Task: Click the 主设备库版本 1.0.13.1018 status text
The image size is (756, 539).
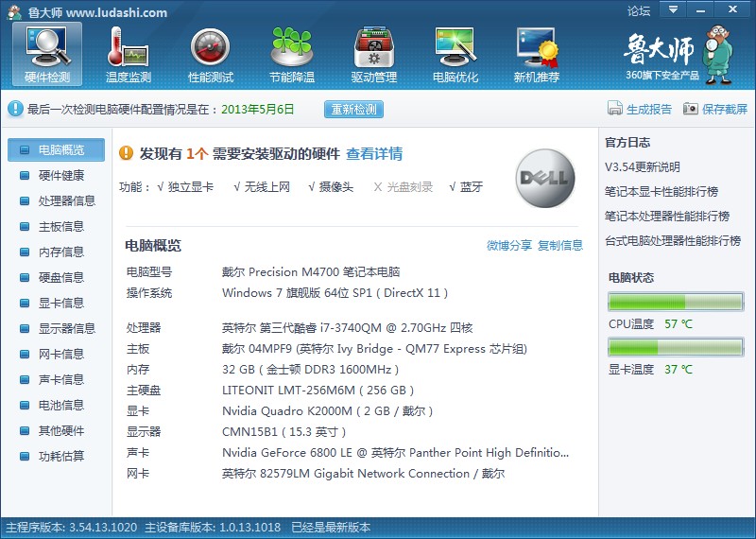Action: [213, 527]
